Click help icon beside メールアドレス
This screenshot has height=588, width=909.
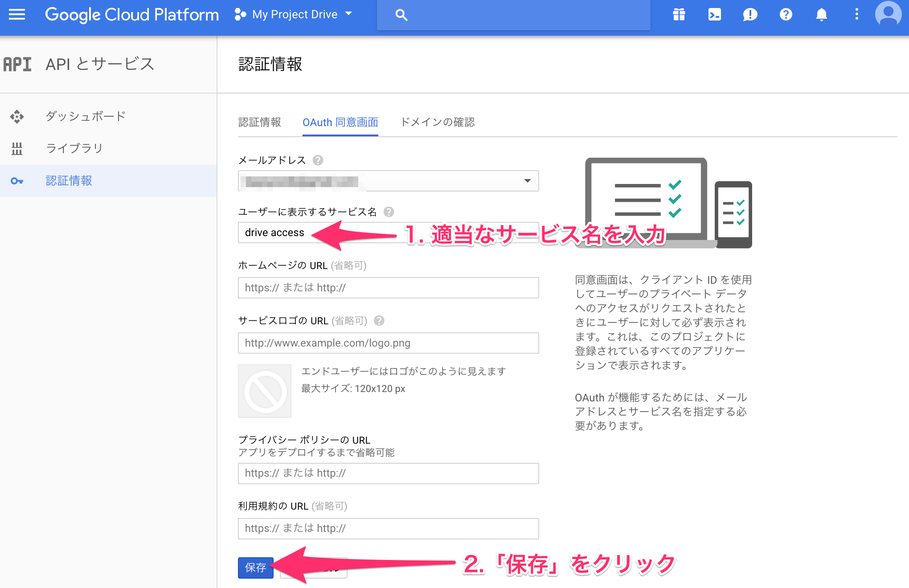coord(318,160)
